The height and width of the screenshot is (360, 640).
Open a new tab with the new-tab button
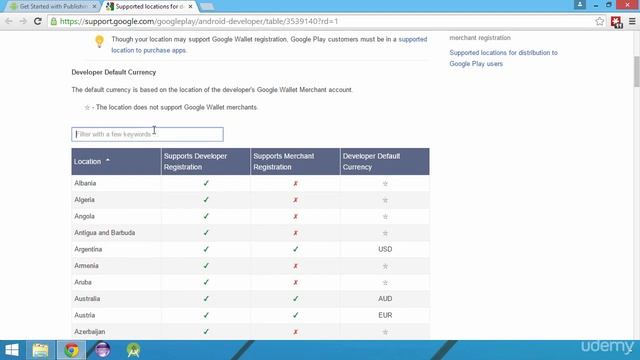click(207, 7)
